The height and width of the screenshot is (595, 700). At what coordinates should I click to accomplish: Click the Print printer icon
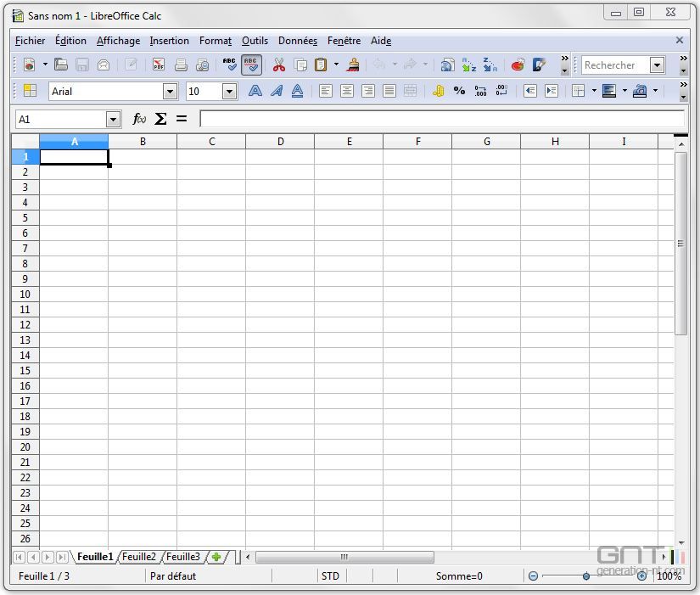[181, 65]
